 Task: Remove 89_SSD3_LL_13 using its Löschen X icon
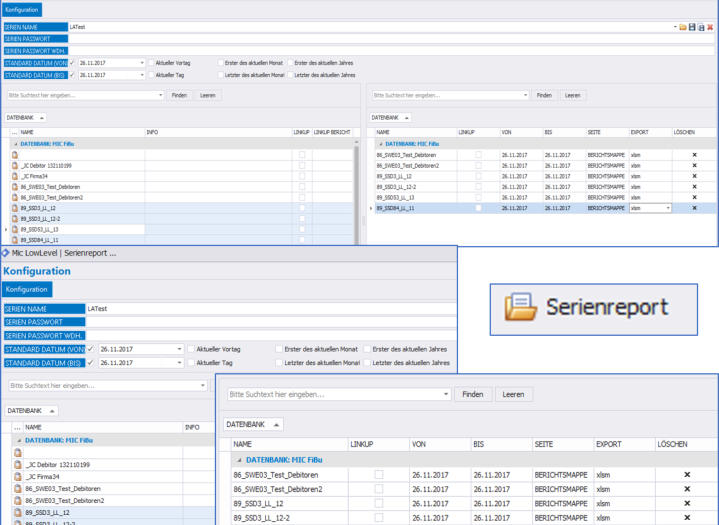[694, 197]
